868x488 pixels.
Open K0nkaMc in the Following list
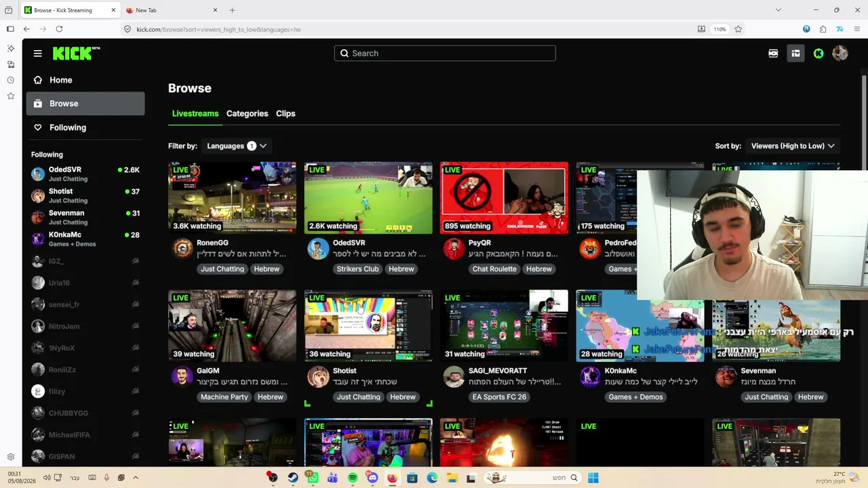[x=85, y=239]
